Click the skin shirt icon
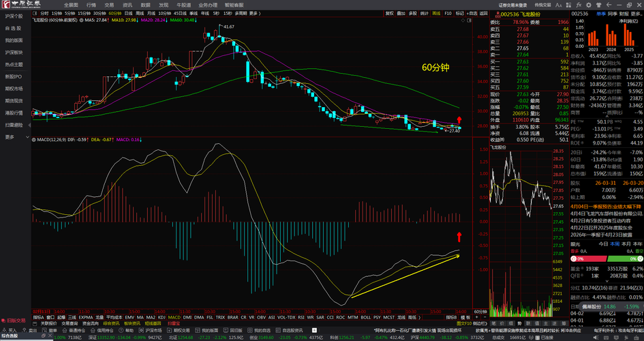The width and height of the screenshot is (644, 341). coord(598,5)
